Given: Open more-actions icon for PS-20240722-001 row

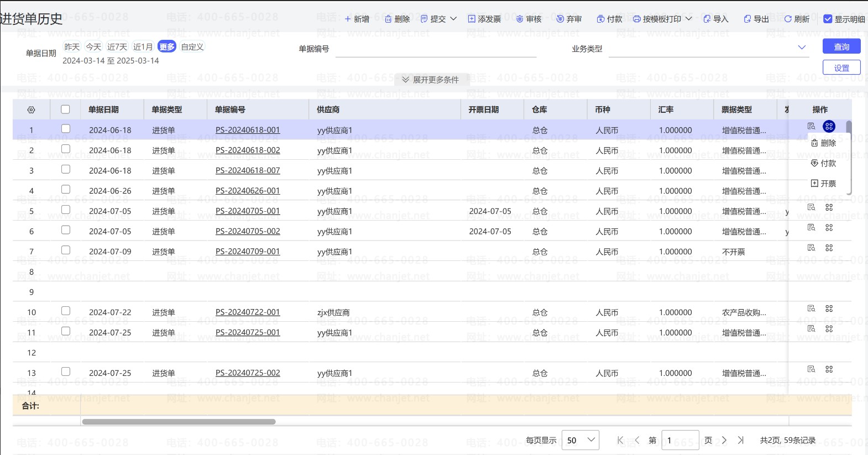Looking at the screenshot, I should (829, 308).
